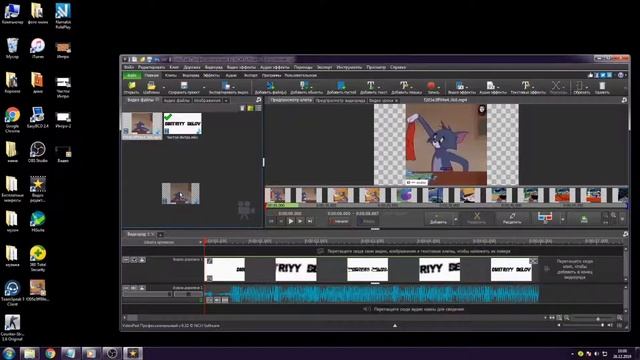Open Google Chrome from the taskbar
The image size is (640, 360).
pyautogui.click(x=50, y=353)
